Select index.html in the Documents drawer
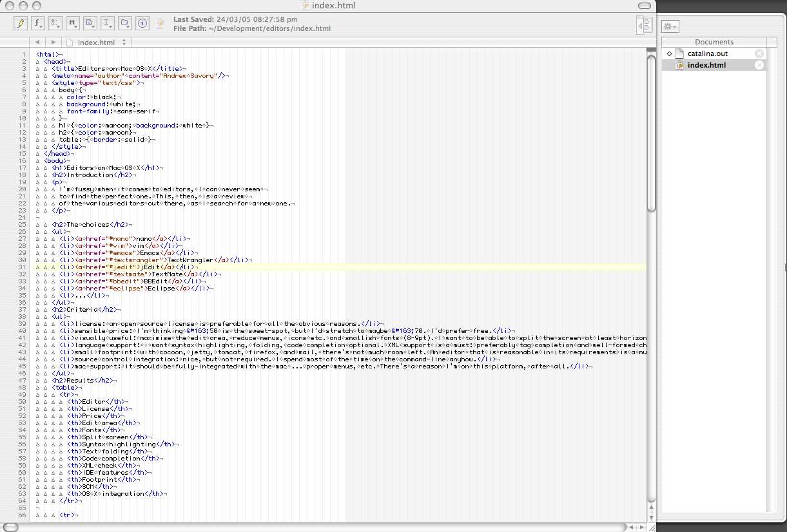 click(714, 65)
